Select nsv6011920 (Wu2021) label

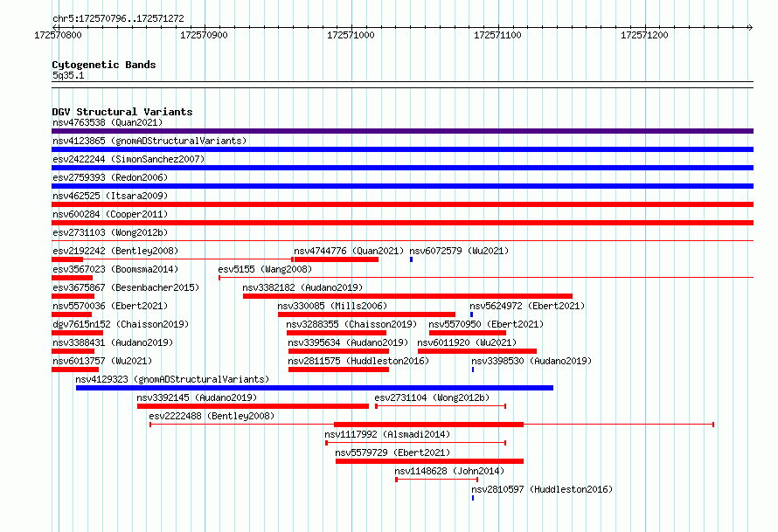(467, 342)
